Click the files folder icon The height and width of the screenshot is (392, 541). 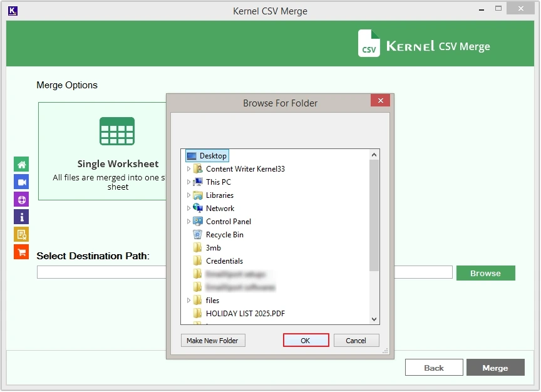pyautogui.click(x=198, y=300)
